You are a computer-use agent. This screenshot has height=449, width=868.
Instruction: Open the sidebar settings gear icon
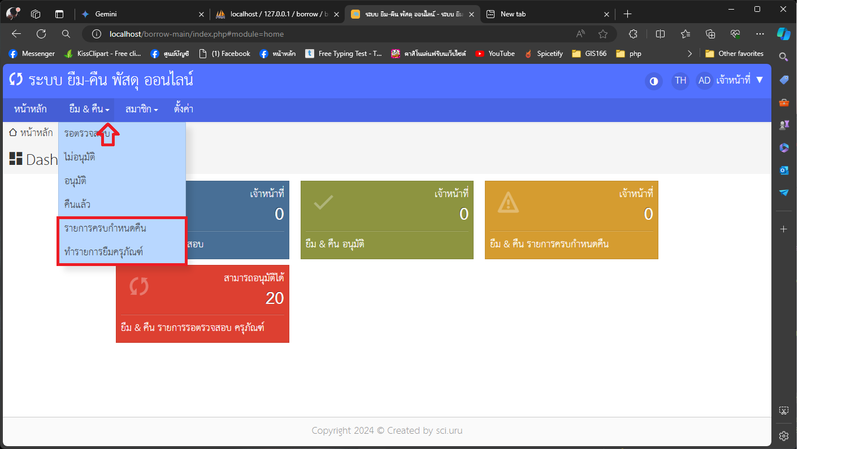pyautogui.click(x=784, y=435)
